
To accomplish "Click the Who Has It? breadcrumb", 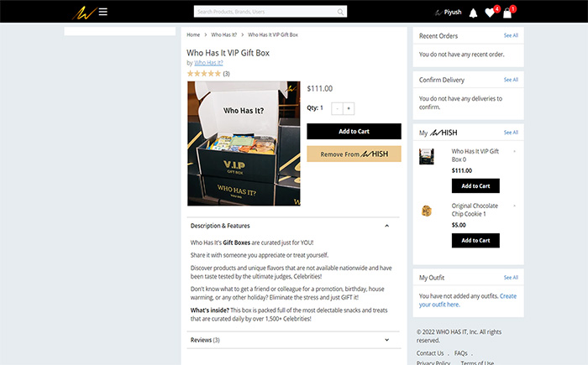I will point(224,35).
